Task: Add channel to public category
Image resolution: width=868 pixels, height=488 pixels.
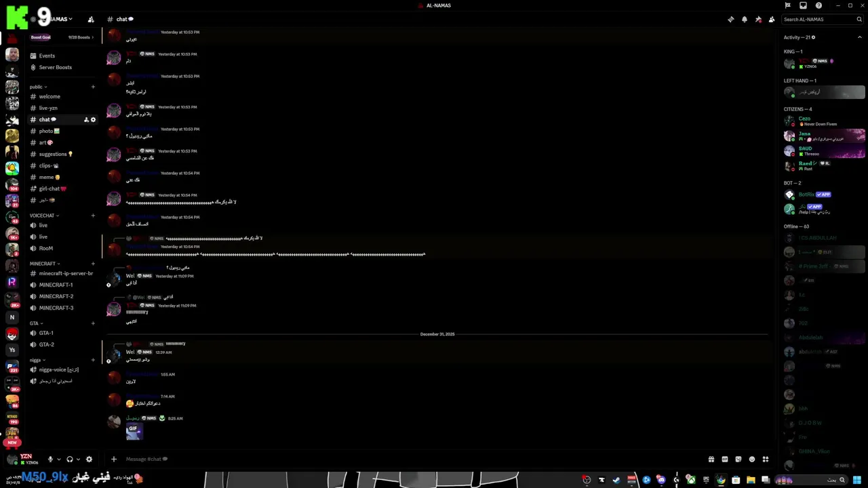Action: coord(93,87)
